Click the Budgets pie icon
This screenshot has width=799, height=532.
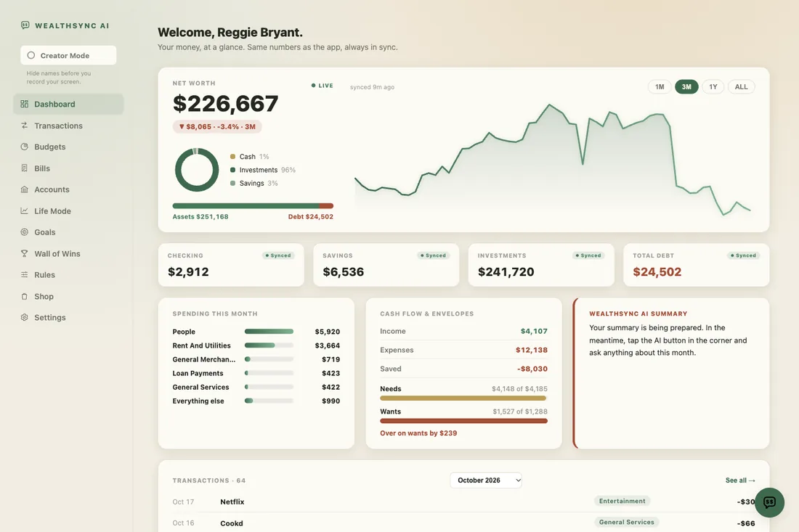[25, 147]
